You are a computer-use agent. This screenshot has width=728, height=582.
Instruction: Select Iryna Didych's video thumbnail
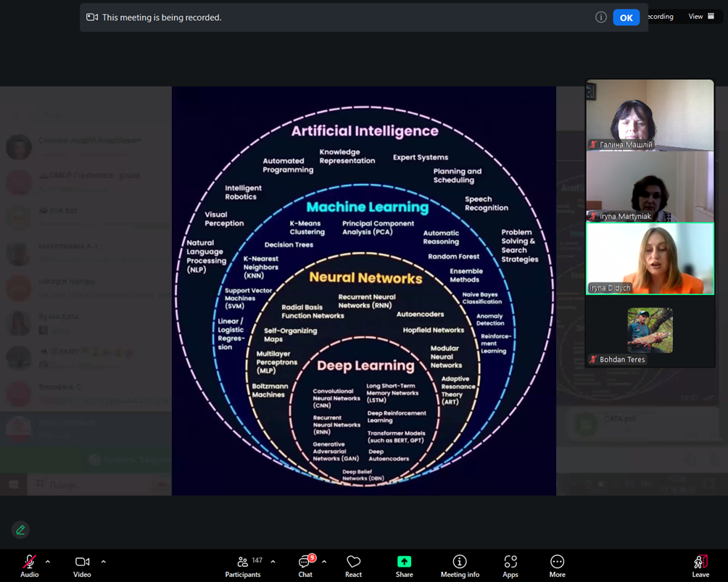(650, 258)
